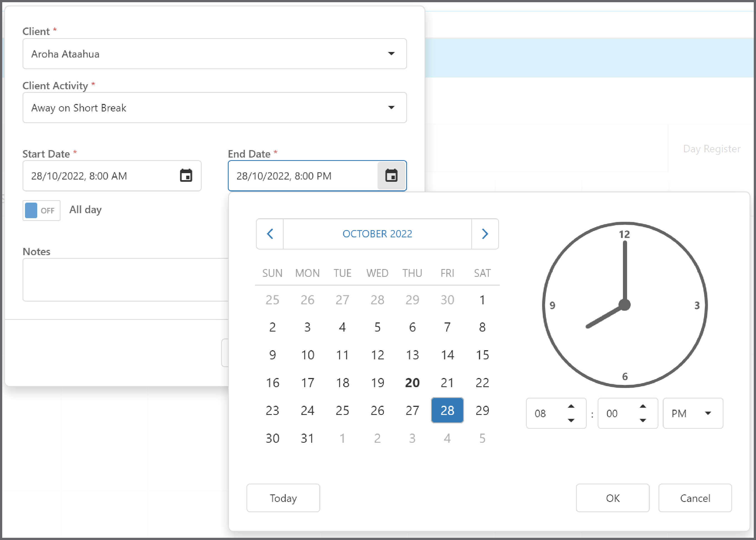The width and height of the screenshot is (756, 540).
Task: Click the OCTOBER 2022 month header
Action: [x=377, y=234]
